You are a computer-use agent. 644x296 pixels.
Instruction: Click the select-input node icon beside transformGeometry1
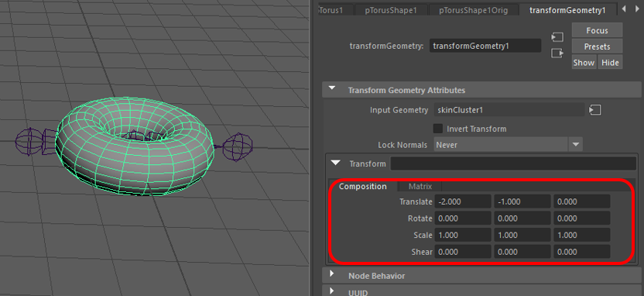tap(557, 37)
